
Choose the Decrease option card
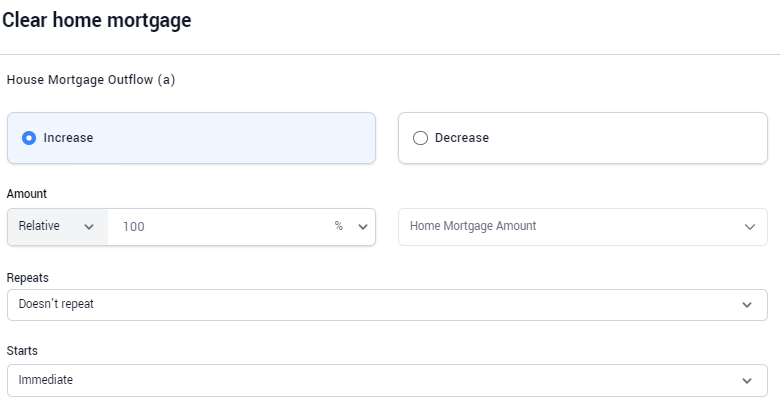tap(583, 138)
